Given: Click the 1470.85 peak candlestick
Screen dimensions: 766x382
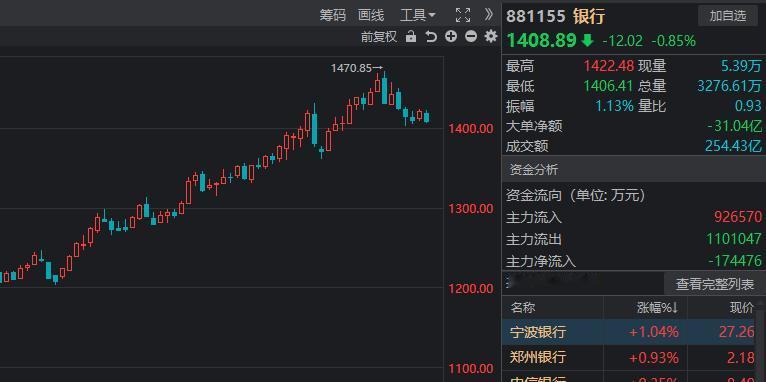Looking at the screenshot, I should [378, 84].
